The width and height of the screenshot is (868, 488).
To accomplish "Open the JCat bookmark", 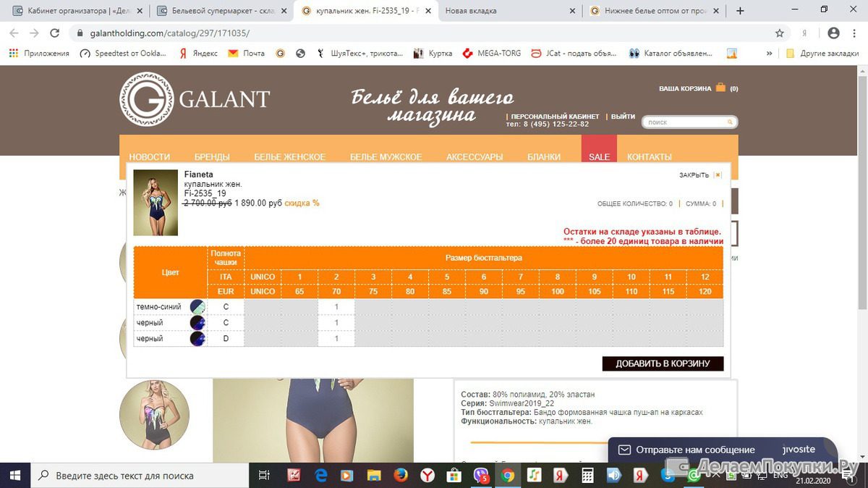I will coord(574,54).
